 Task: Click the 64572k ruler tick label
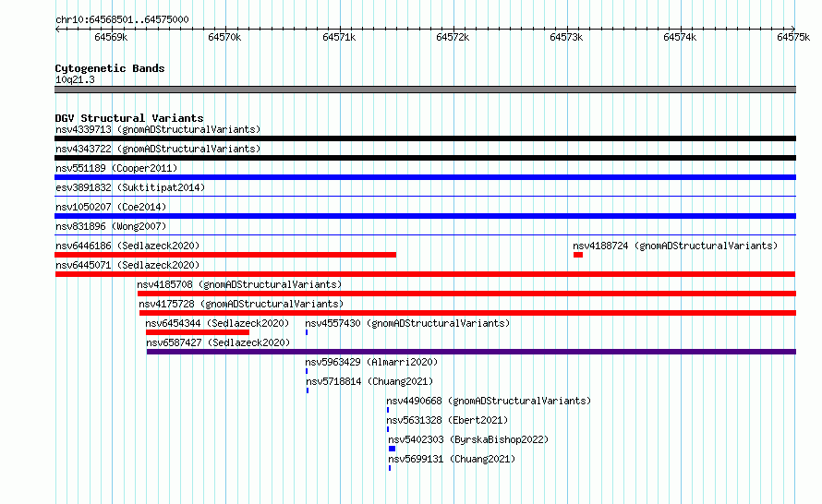pos(453,37)
